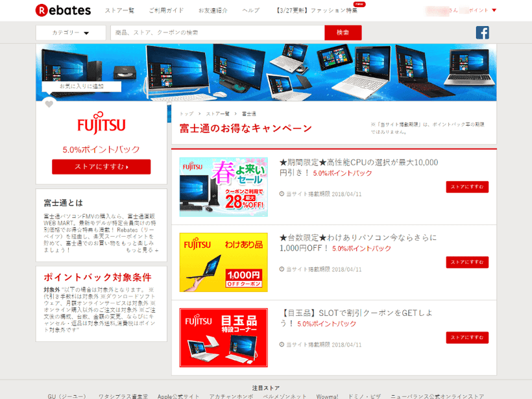Open the Facebook page icon
The height and width of the screenshot is (399, 532).
coord(482,32)
